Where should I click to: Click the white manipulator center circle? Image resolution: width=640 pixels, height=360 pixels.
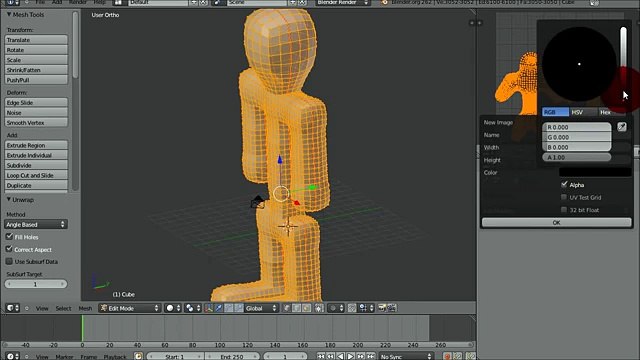pyautogui.click(x=281, y=194)
